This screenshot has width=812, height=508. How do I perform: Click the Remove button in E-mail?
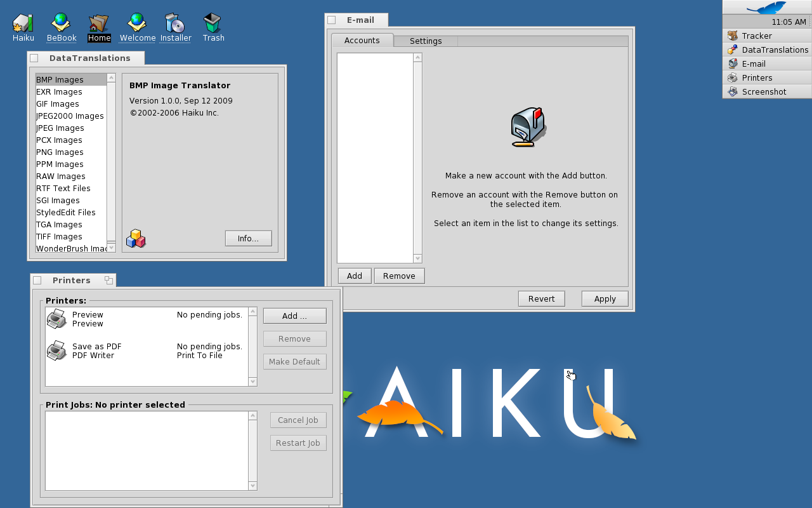[399, 276]
